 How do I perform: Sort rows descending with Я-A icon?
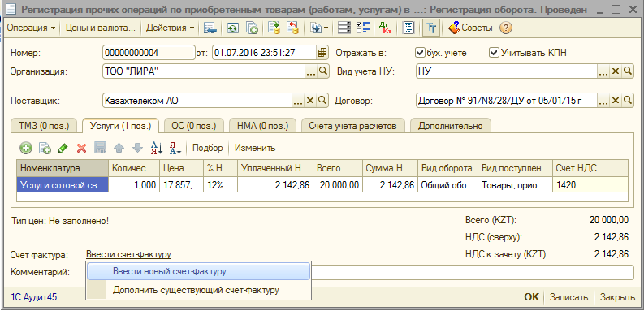[x=175, y=148]
